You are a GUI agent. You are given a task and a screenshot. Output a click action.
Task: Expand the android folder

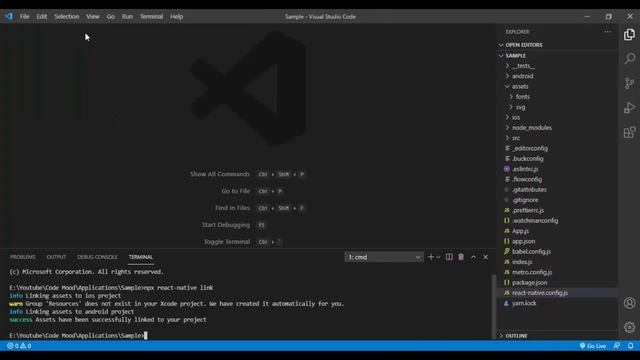point(558,76)
